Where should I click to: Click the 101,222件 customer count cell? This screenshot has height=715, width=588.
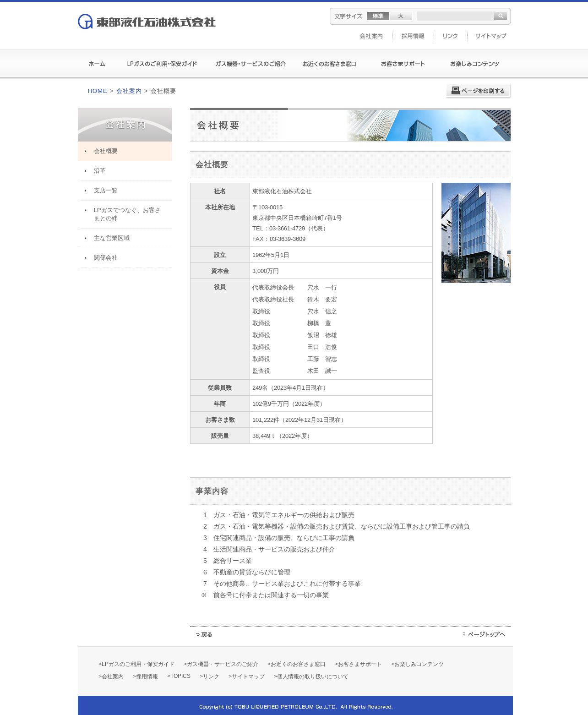coord(341,420)
